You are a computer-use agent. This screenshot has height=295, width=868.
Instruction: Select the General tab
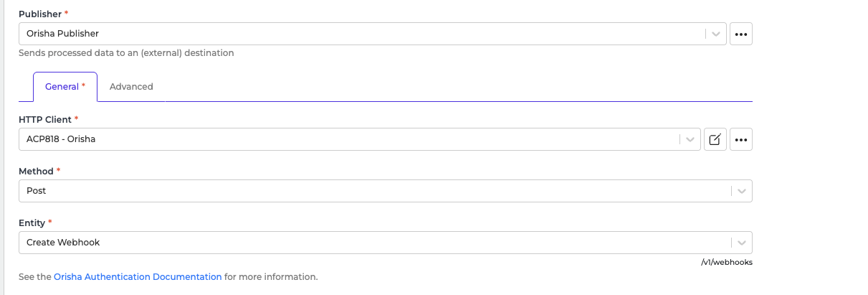[x=65, y=87]
